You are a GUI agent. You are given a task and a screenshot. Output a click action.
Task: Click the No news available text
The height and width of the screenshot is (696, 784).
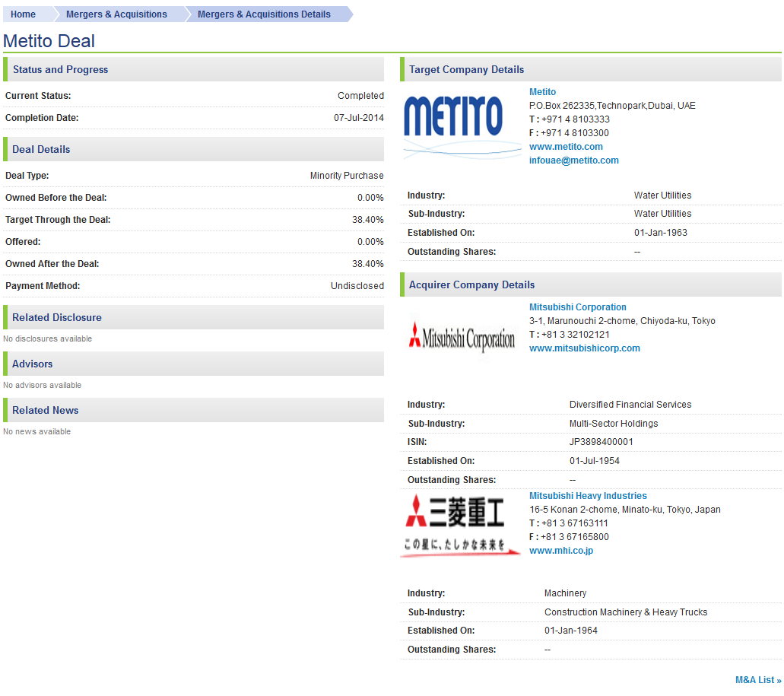(x=37, y=432)
